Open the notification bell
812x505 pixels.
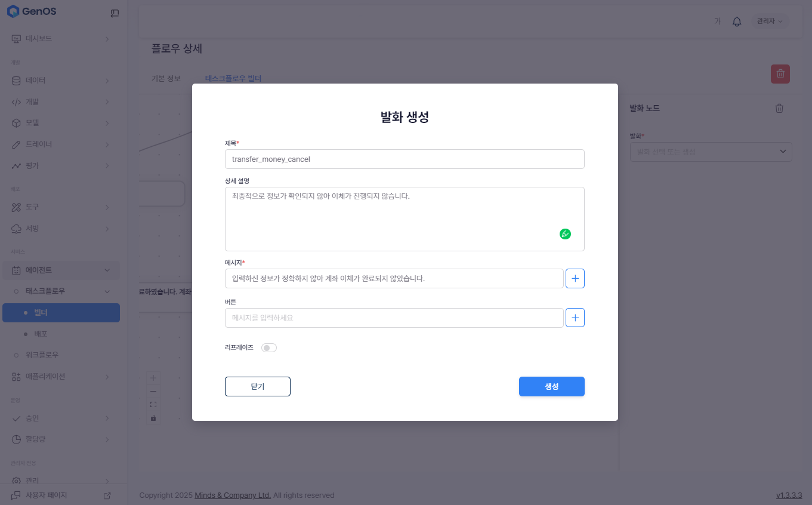pos(737,21)
